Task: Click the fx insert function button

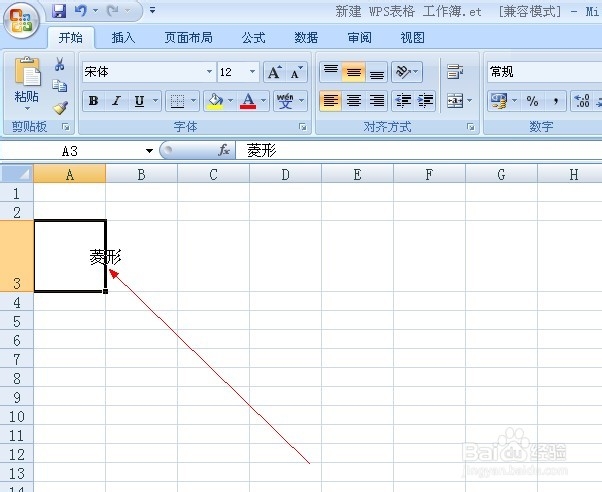Action: [224, 150]
